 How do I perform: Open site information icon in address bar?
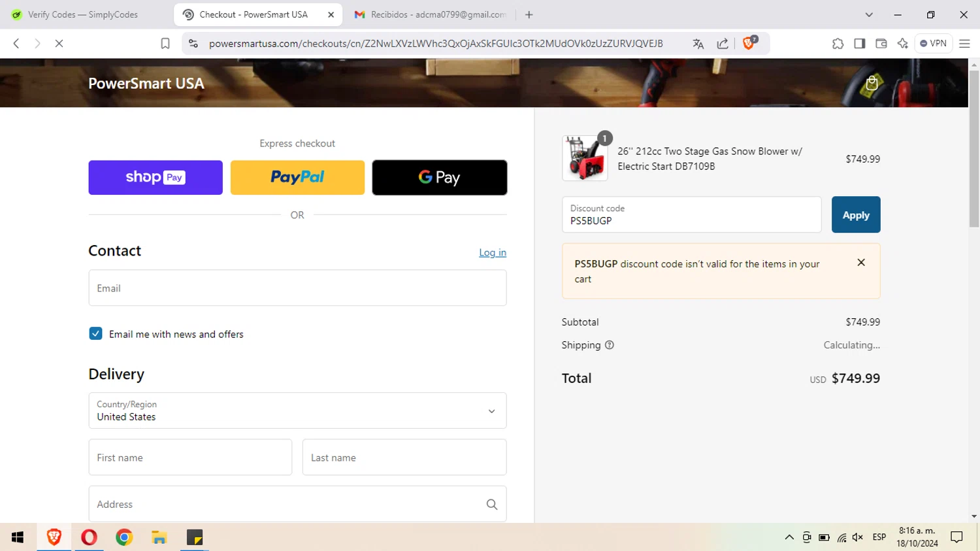(x=193, y=44)
